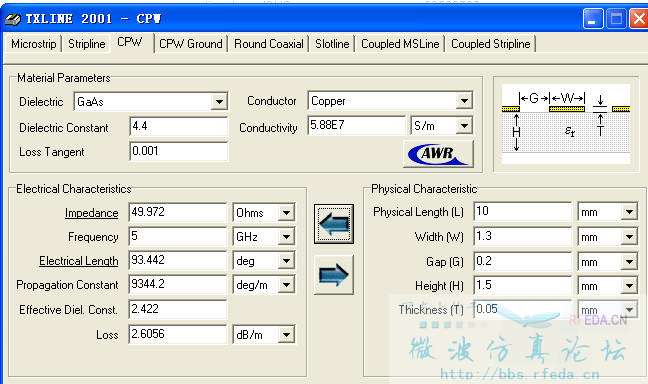Open the Loss dB/m unit dropdown
This screenshot has width=648, height=384.
pyautogui.click(x=286, y=334)
